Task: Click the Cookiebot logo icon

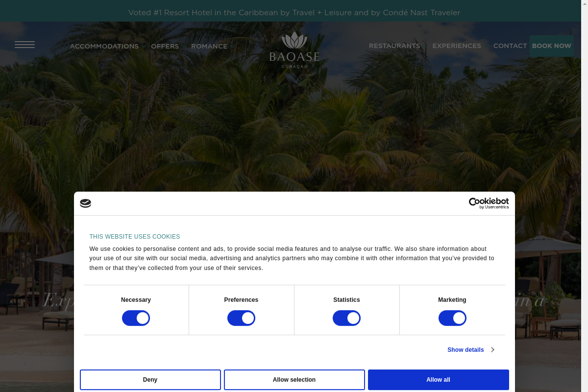Action: [86, 203]
